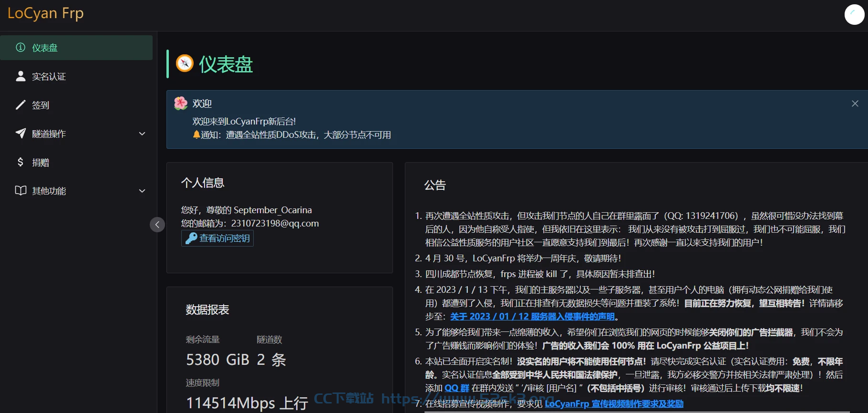Viewport: 868px width, 413px height.
Task: Expand the 隧道操作 sidebar menu
Action: pos(76,134)
